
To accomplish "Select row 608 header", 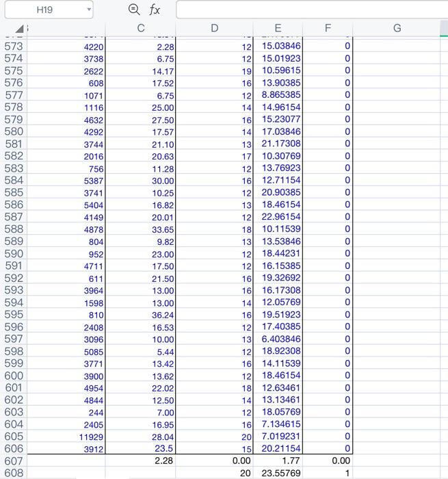I will pyautogui.click(x=14, y=473).
